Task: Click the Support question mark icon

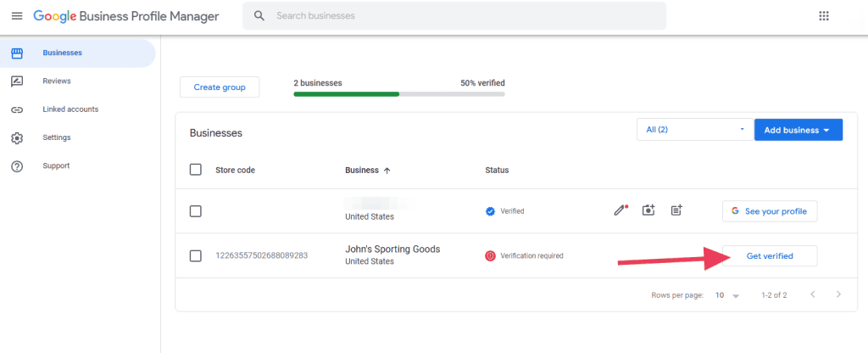Action: click(17, 166)
